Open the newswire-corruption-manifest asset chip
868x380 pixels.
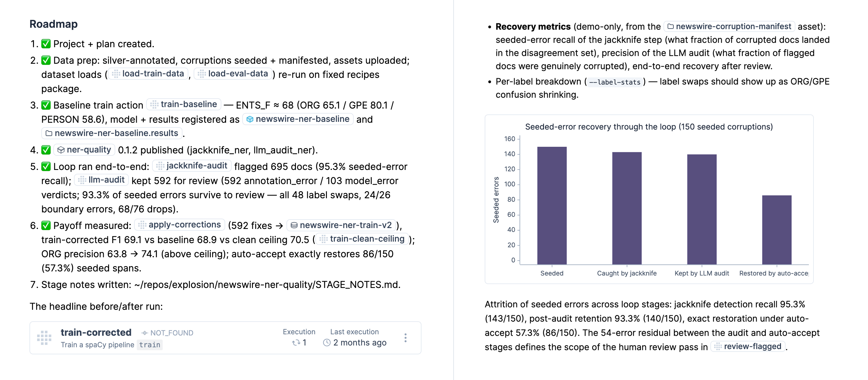[x=729, y=27]
